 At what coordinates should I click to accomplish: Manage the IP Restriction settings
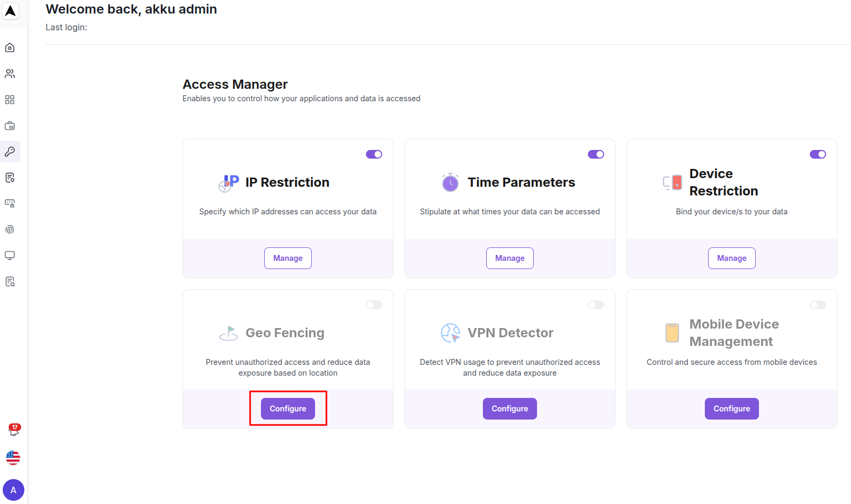pyautogui.click(x=288, y=258)
